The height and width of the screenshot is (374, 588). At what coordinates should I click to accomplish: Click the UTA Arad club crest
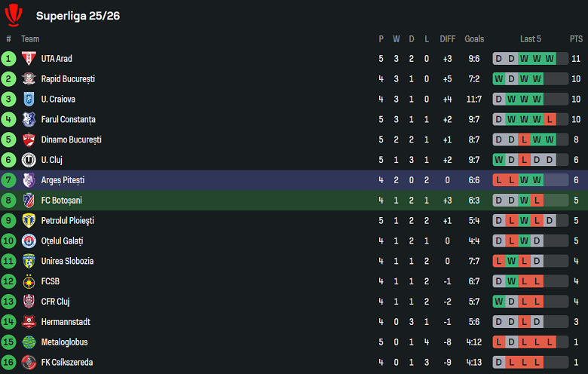click(29, 59)
